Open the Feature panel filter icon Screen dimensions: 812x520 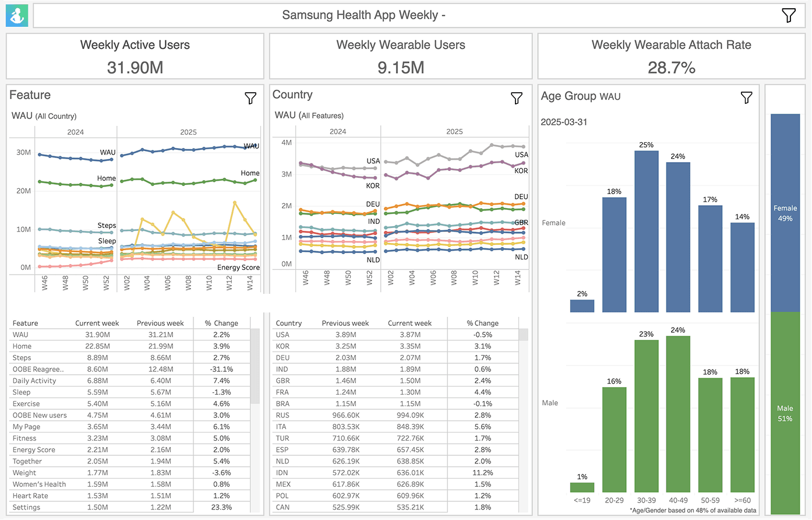[250, 98]
